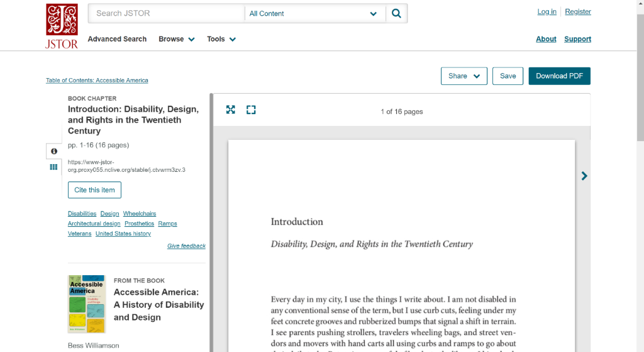Click the Wheelchairs topic link

140,214
